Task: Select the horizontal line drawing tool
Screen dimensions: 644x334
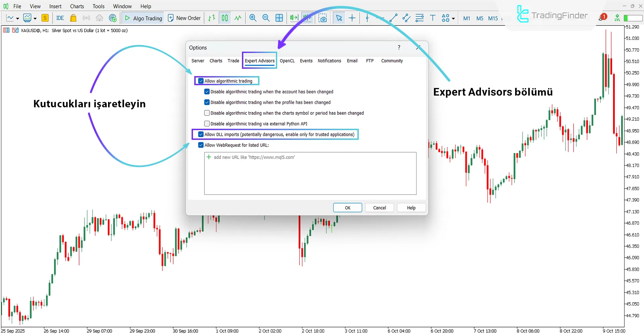Action: click(380, 18)
